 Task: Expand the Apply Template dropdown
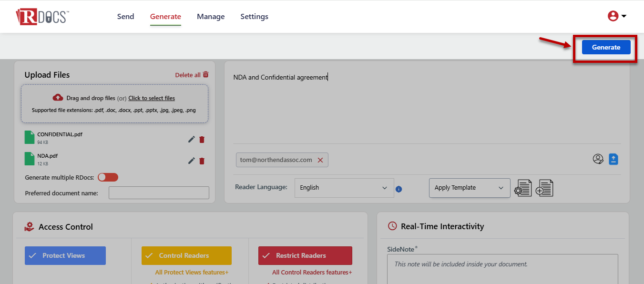pyautogui.click(x=469, y=188)
